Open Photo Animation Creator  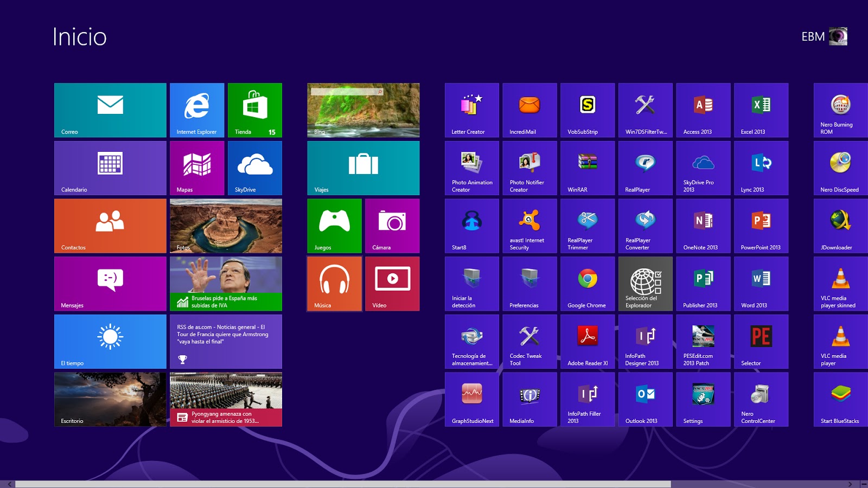[472, 168]
